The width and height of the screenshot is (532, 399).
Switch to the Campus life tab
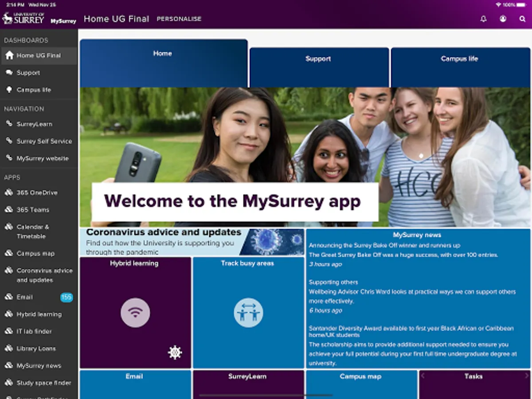(x=460, y=67)
